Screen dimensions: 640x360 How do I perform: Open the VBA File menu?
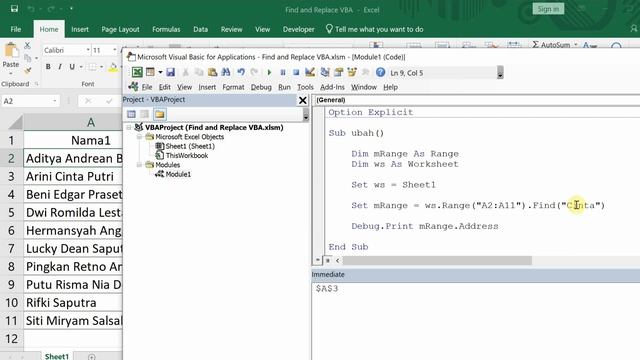coord(147,87)
